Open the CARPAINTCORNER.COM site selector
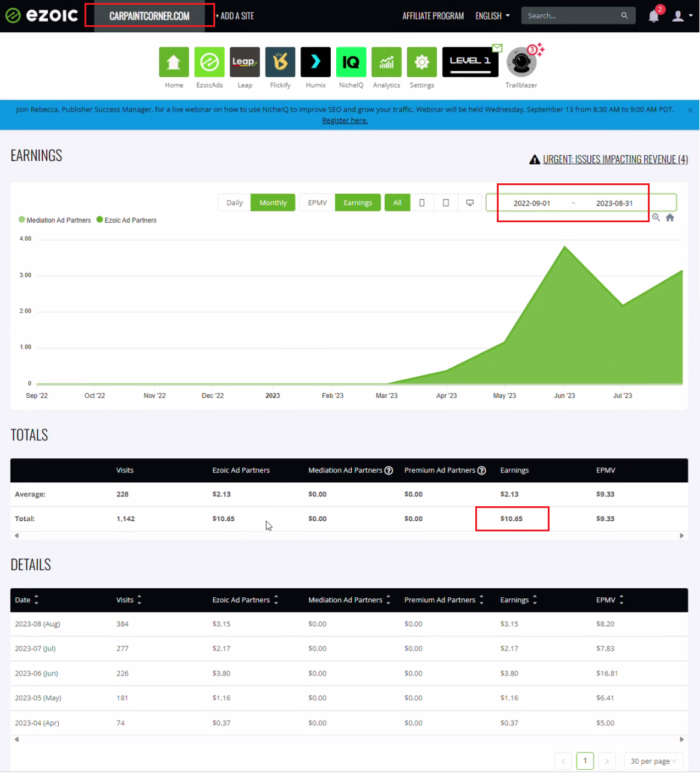 point(149,16)
